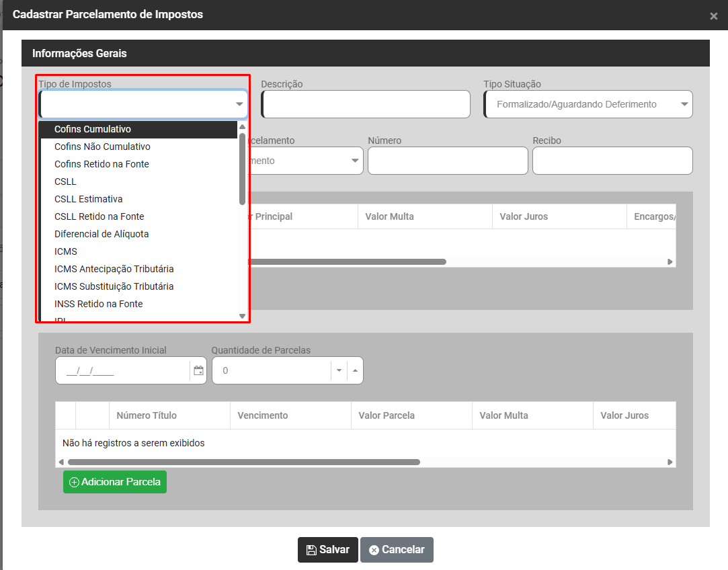Focus the Recibo input field
The width and height of the screenshot is (728, 570).
pos(612,161)
